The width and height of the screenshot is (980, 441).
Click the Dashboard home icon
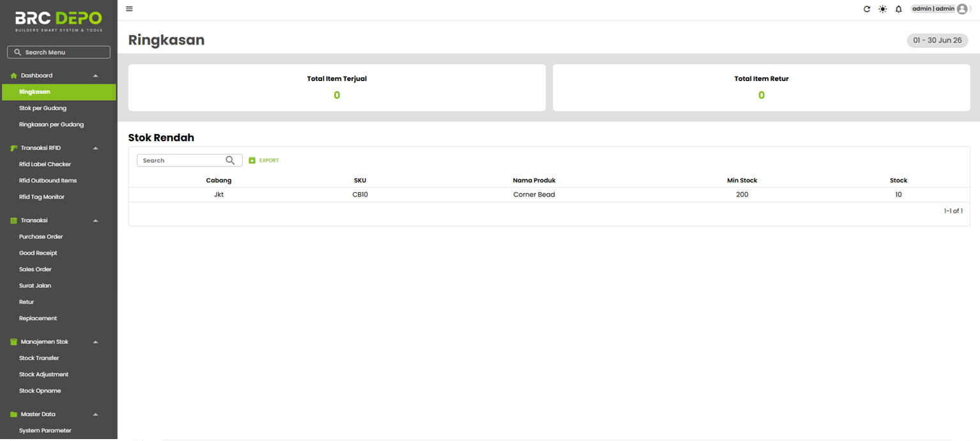(x=13, y=75)
